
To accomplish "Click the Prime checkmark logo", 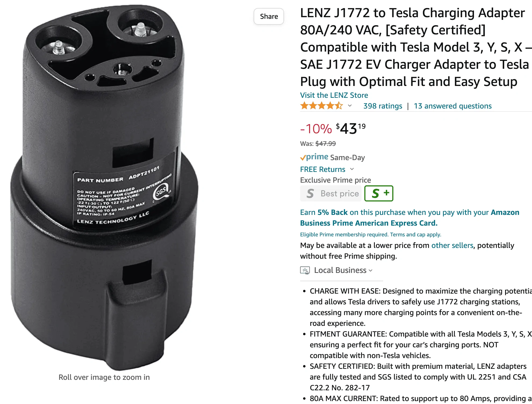I will (314, 157).
